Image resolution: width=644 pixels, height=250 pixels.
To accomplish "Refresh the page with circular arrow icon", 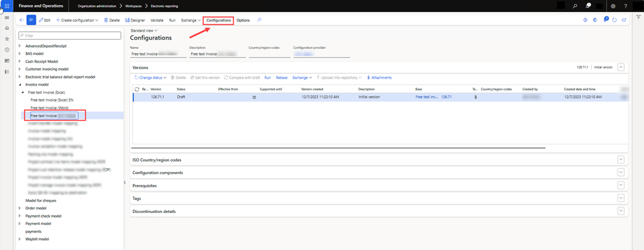I will pos(615,20).
